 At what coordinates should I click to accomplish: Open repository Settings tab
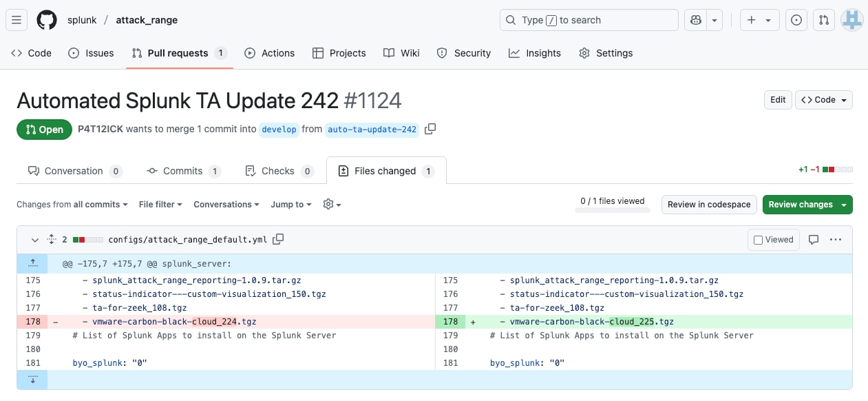[x=606, y=53]
